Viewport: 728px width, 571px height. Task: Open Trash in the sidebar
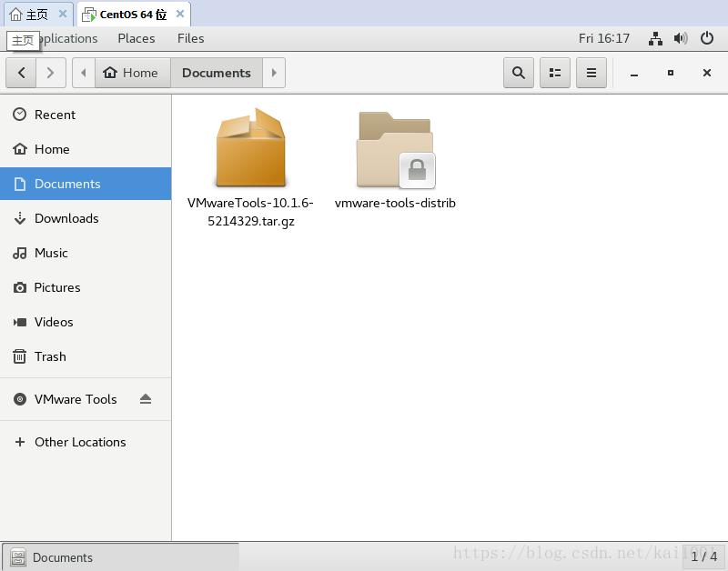pyautogui.click(x=86, y=356)
